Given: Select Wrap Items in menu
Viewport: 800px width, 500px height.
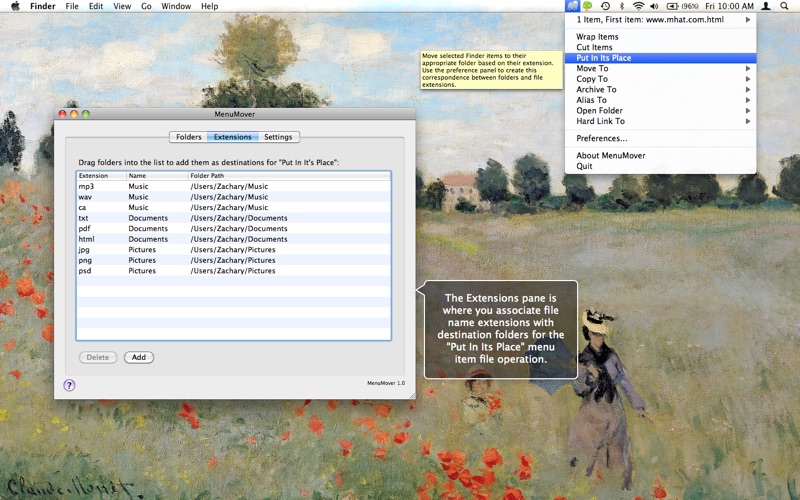Looking at the screenshot, I should point(660,37).
